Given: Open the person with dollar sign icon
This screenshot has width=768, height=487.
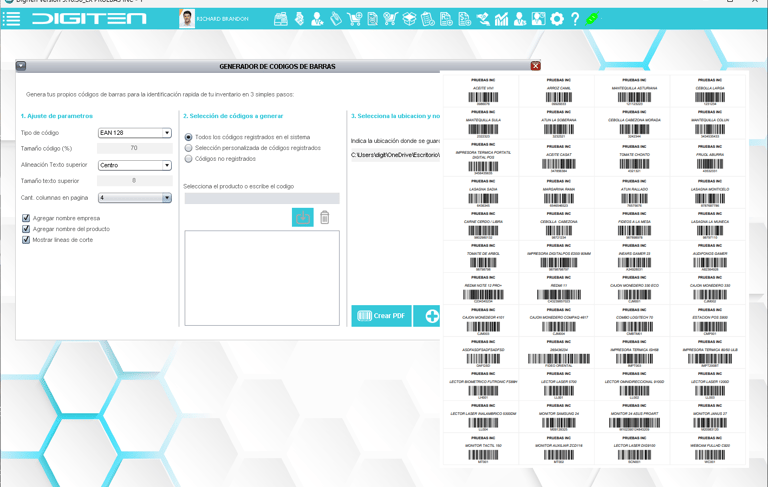Looking at the screenshot, I should click(520, 19).
